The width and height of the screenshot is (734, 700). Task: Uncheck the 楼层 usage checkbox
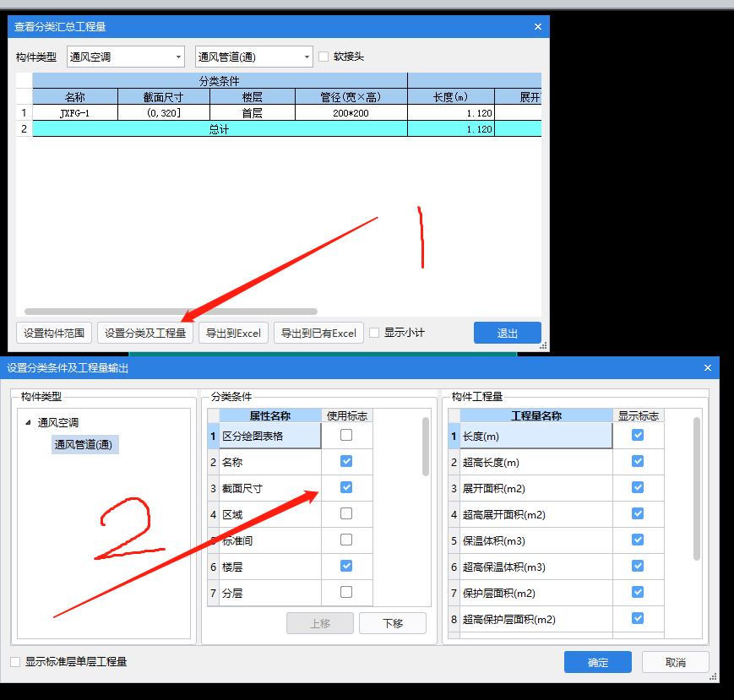pyautogui.click(x=346, y=567)
